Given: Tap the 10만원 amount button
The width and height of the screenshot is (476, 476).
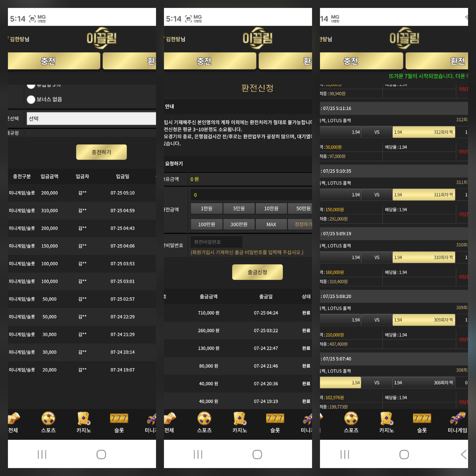Looking at the screenshot, I should (271, 208).
